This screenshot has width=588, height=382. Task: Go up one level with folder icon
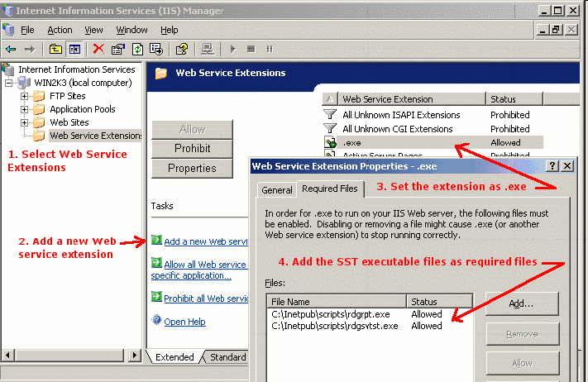point(55,49)
